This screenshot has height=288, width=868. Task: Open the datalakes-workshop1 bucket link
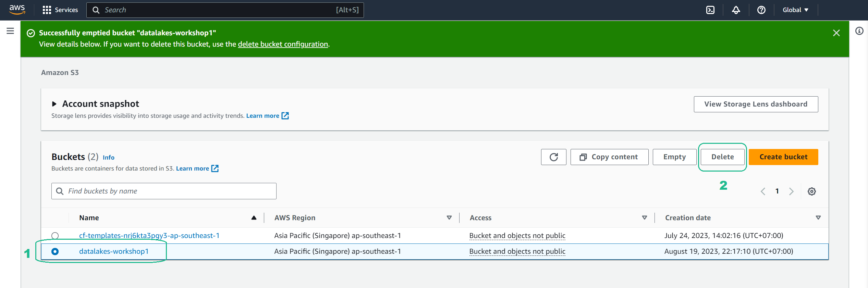click(114, 251)
